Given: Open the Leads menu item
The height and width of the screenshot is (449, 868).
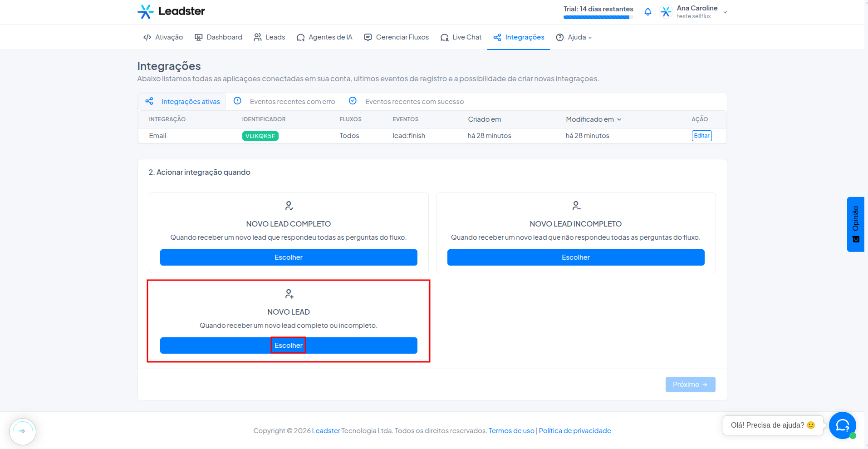Looking at the screenshot, I should coord(270,37).
